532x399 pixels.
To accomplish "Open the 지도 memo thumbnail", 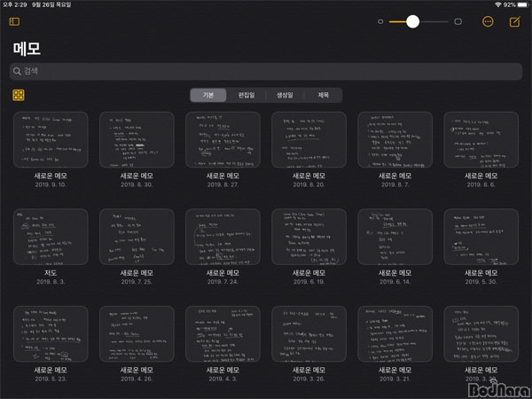I will 50,236.
